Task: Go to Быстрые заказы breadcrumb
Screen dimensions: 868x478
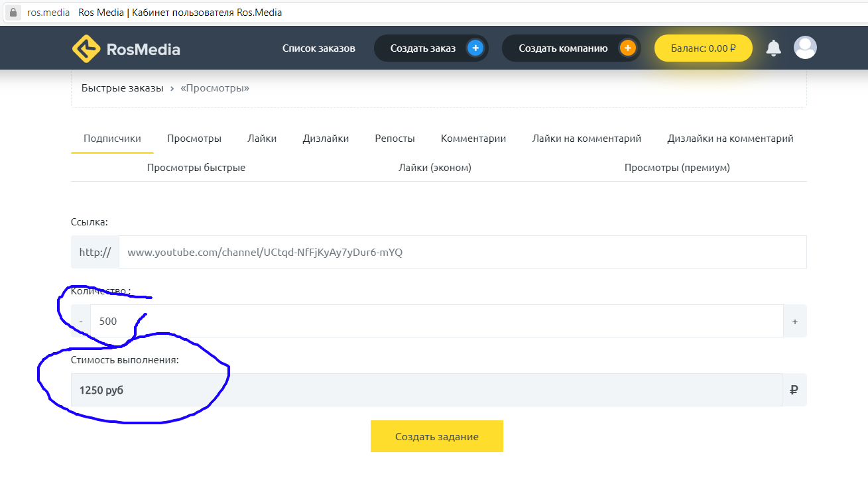Action: (122, 88)
